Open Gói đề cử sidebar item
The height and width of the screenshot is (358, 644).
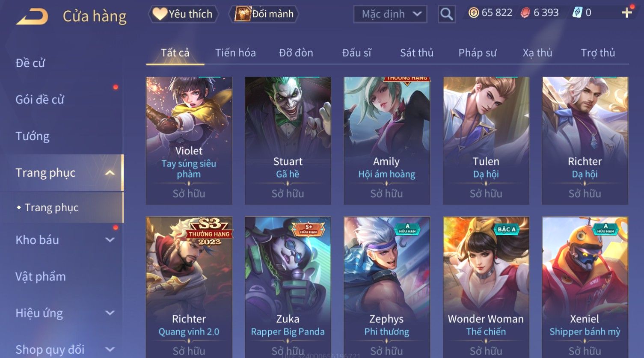coord(40,100)
